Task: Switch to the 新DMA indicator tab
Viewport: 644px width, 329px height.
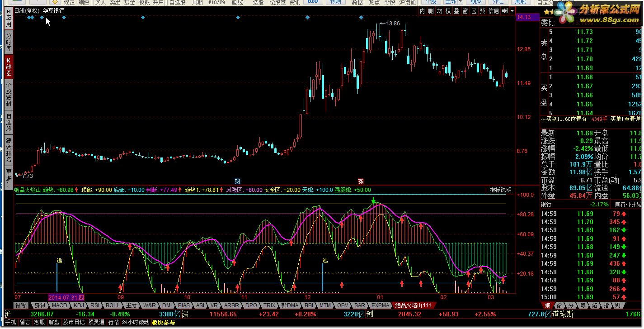Action: click(x=290, y=305)
